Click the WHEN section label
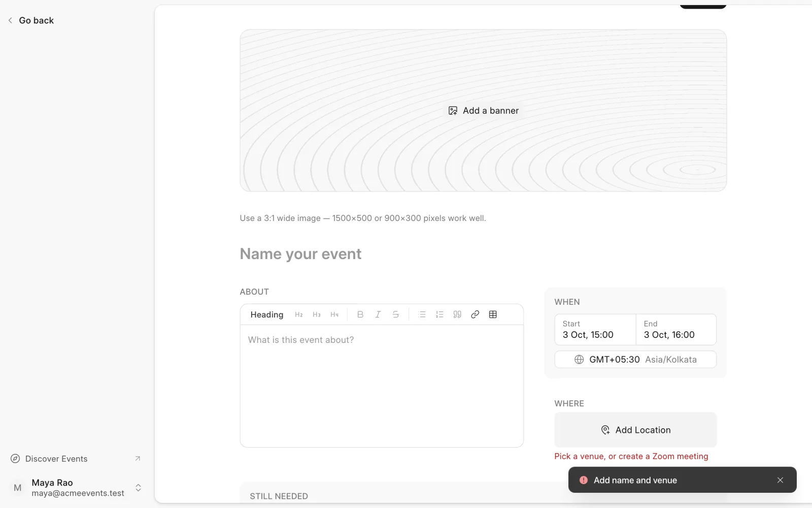The width and height of the screenshot is (812, 508). 567,302
